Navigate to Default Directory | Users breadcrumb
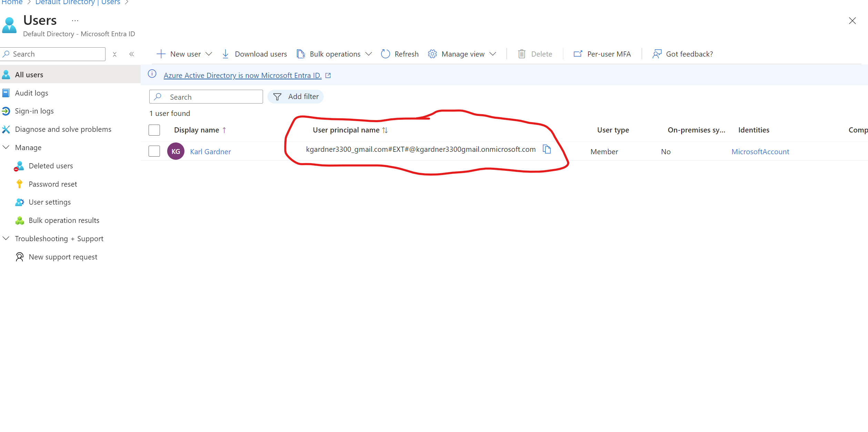Image resolution: width=868 pixels, height=432 pixels. (78, 2)
